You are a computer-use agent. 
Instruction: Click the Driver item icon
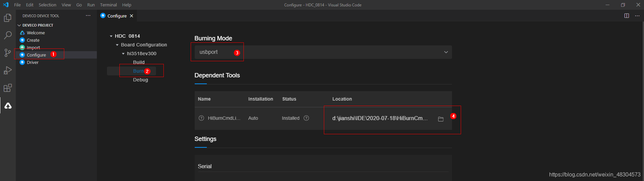click(22, 62)
